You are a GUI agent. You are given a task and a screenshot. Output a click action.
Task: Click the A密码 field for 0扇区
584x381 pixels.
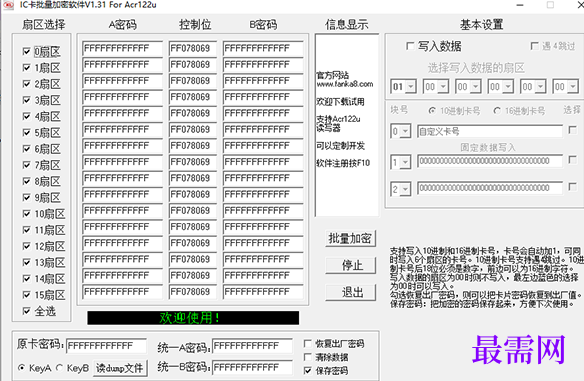[x=123, y=48]
